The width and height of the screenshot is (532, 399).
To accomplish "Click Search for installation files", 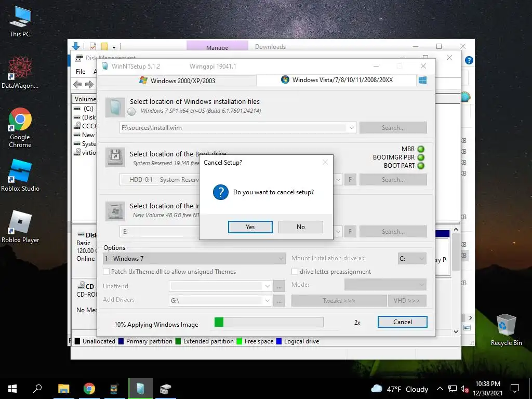I will tap(393, 128).
